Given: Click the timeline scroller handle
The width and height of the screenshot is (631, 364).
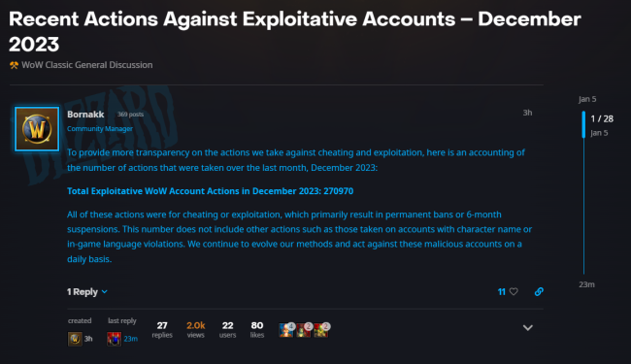Looking at the screenshot, I should click(x=583, y=124).
